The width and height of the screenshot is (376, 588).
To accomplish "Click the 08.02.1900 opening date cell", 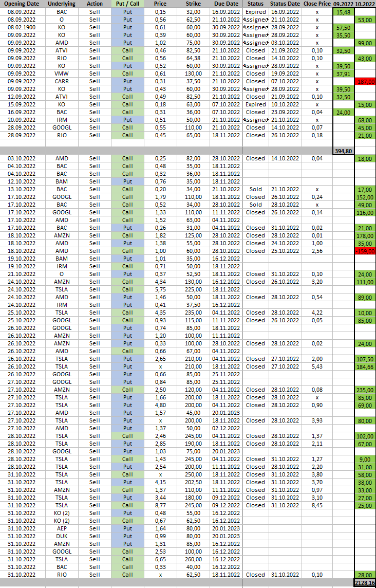I will tap(22, 27).
